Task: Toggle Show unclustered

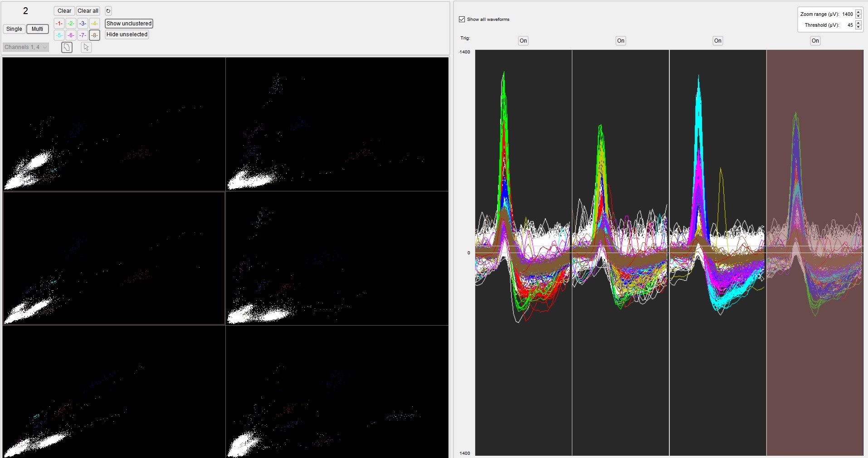Action: (x=129, y=24)
